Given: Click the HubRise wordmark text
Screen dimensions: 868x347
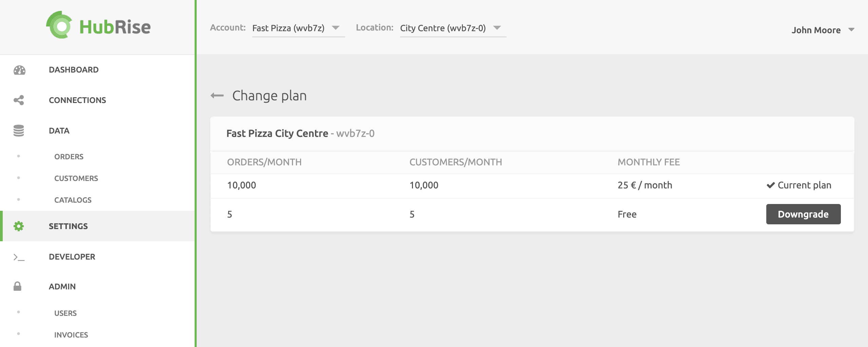Looking at the screenshot, I should point(115,27).
